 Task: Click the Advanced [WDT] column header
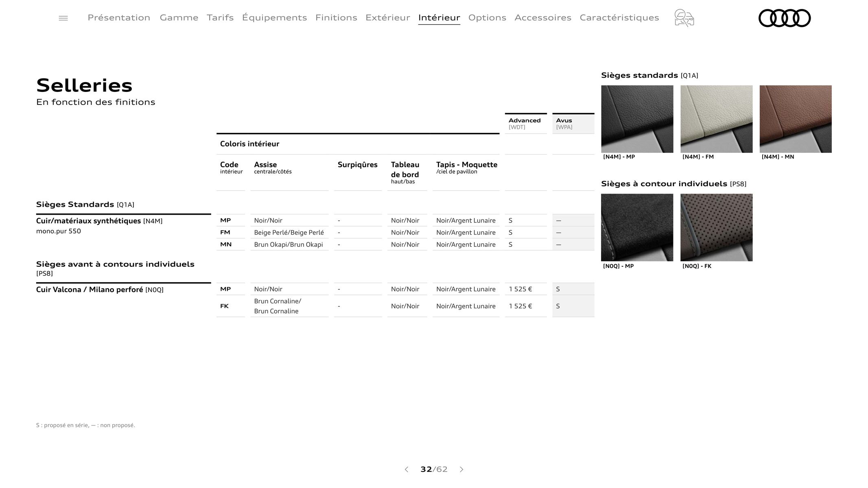click(526, 123)
